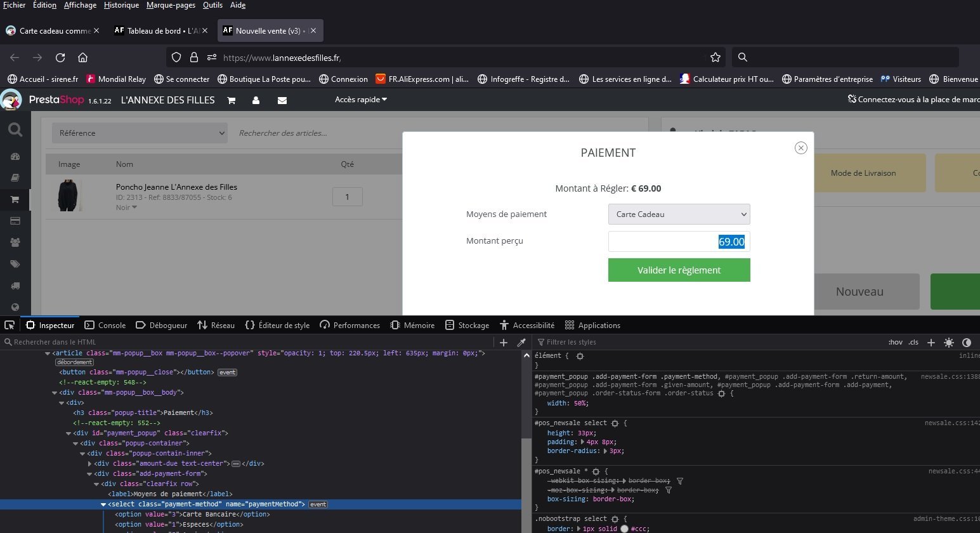This screenshot has width=980, height=533.
Task: Open the Marque-pages menu
Action: coord(171,5)
